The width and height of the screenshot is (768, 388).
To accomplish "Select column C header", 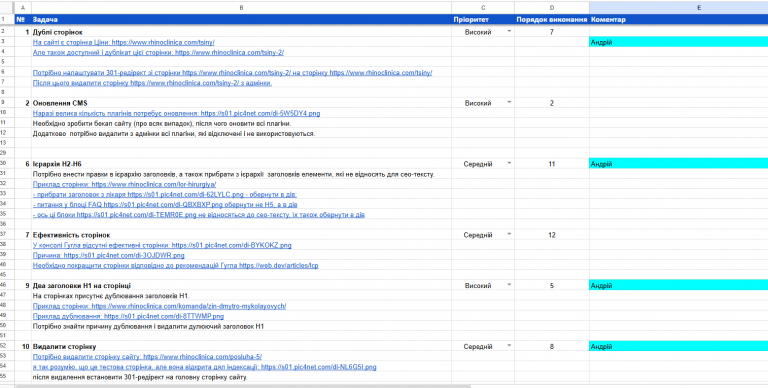I will [483, 8].
